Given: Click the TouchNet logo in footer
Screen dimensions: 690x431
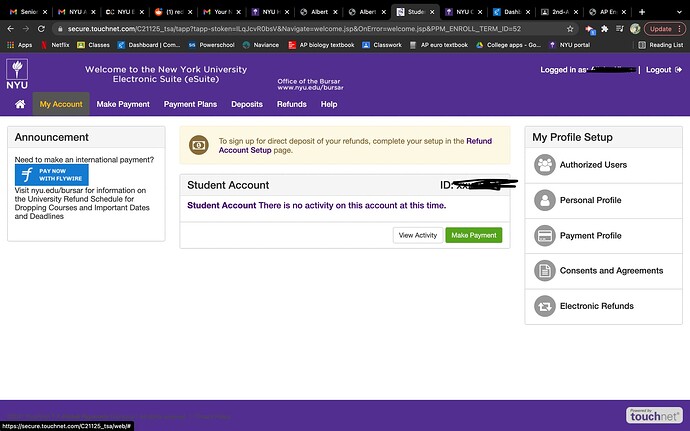Looking at the screenshot, I should [654, 415].
